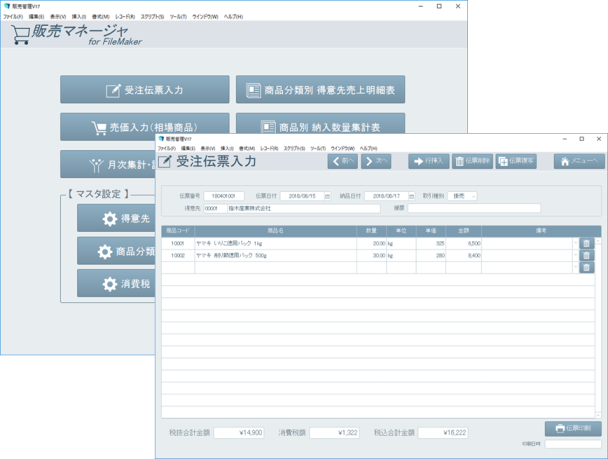Viewport: 608px width, 459px height.
Task: Expand the 取引種別 dropdown
Action: 473,197
